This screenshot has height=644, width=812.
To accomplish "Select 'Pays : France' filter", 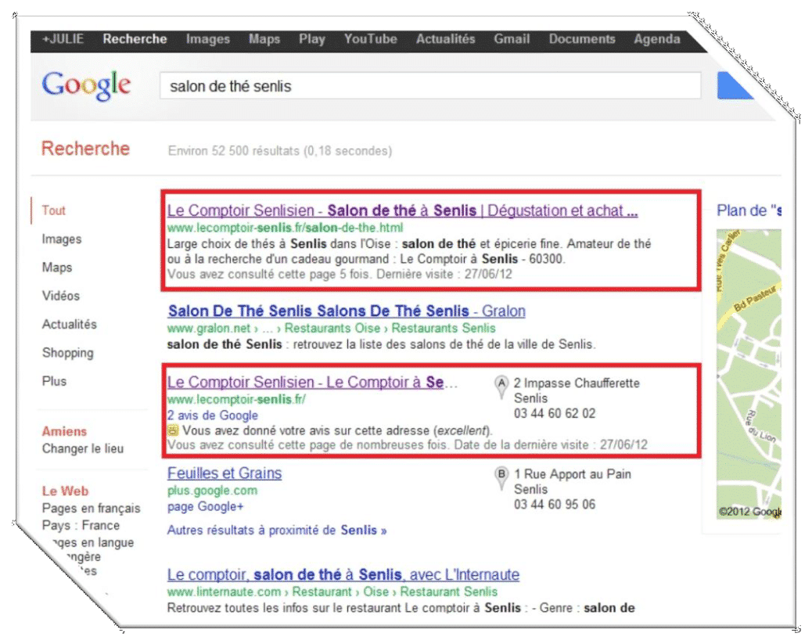I will click(x=81, y=525).
